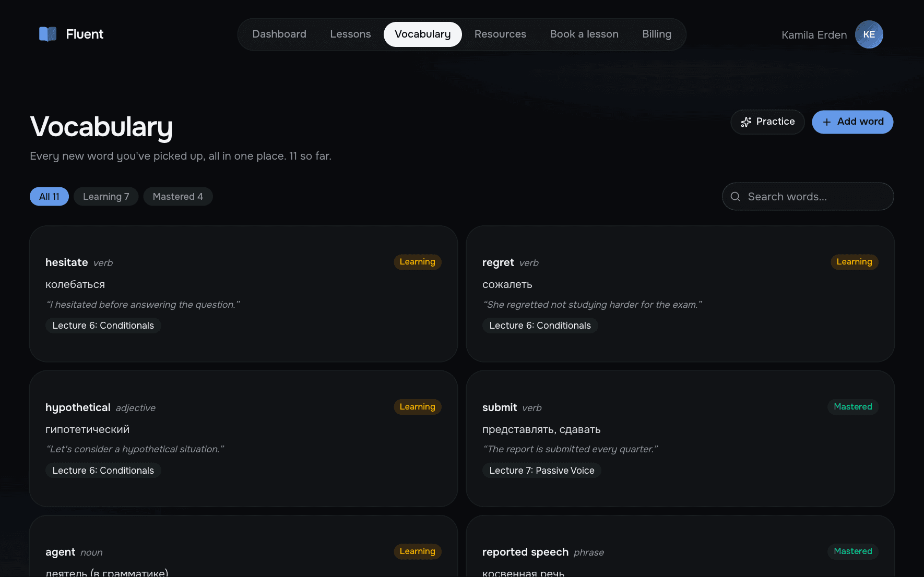Click the plus icon on Add word
Viewport: 924px width, 577px height.
[x=827, y=122]
